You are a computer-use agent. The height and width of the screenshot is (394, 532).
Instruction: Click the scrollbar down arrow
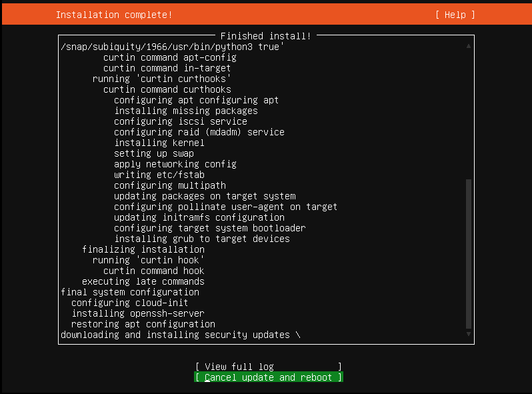pyautogui.click(x=469, y=334)
